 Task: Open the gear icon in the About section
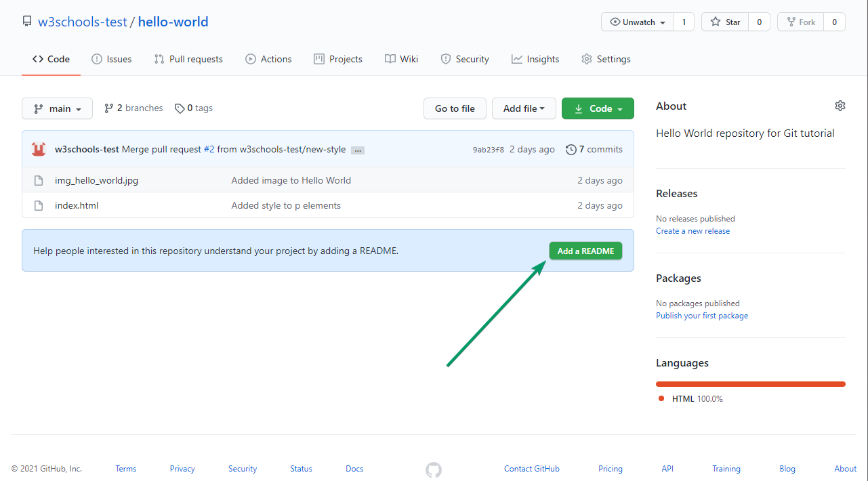click(840, 106)
